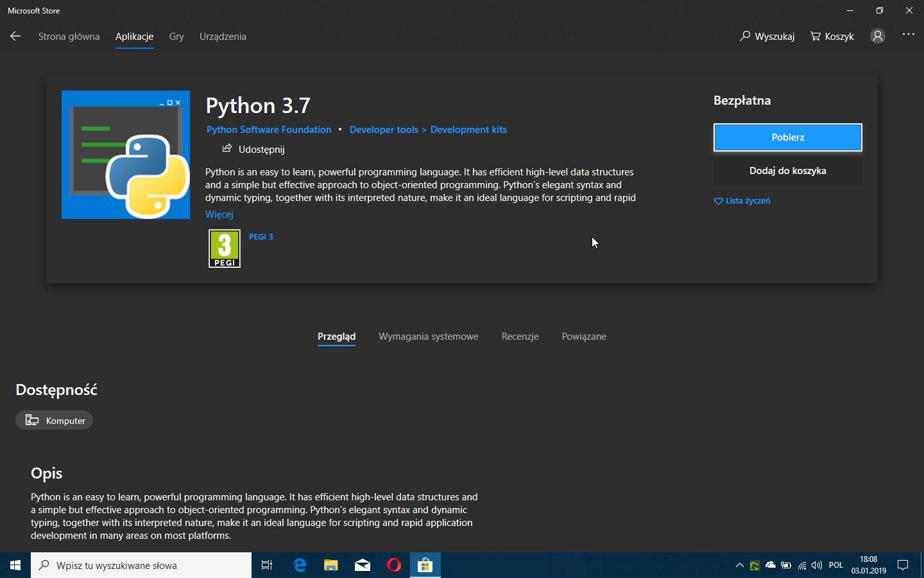Switch to the Gry tab
Screen dimensions: 924x578
pos(176,37)
